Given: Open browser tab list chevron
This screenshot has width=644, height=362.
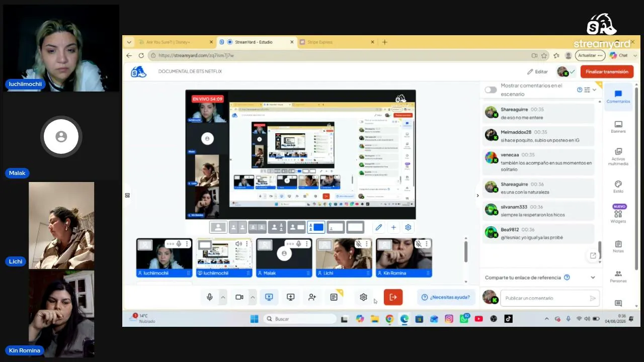Looking at the screenshot, I should [129, 42].
